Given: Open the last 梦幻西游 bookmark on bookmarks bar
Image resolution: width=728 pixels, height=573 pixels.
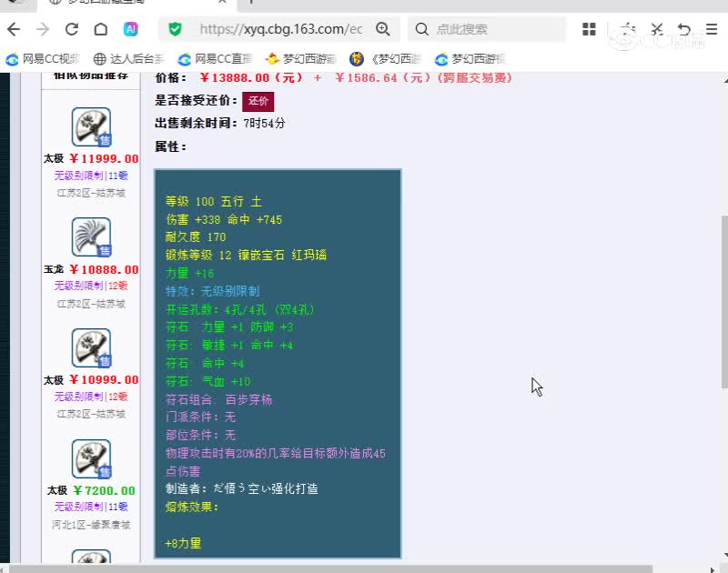Looking at the screenshot, I should coord(470,59).
